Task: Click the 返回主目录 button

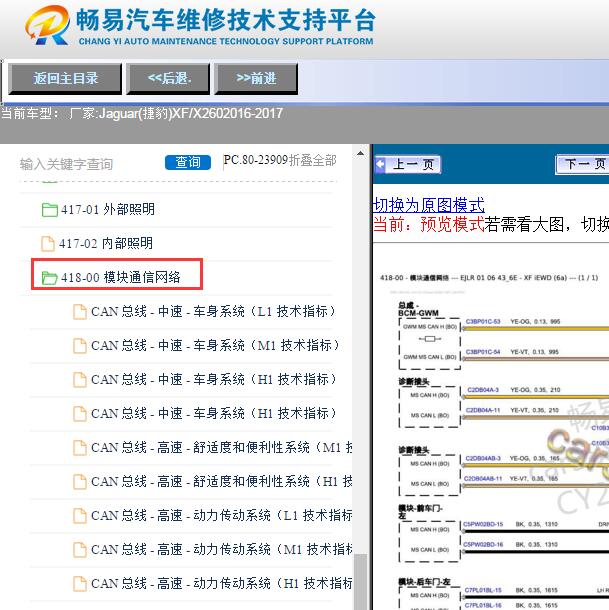Action: pos(65,79)
